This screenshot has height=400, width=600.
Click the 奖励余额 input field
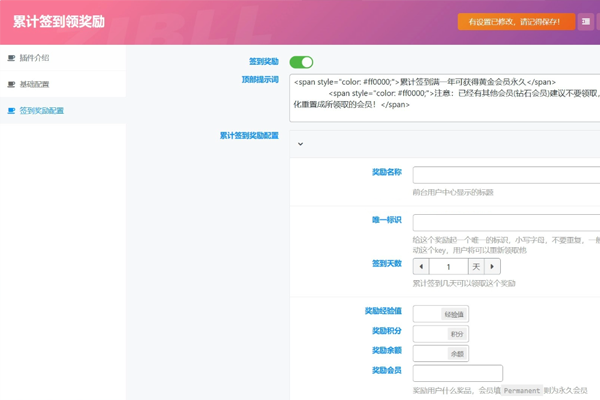427,353
